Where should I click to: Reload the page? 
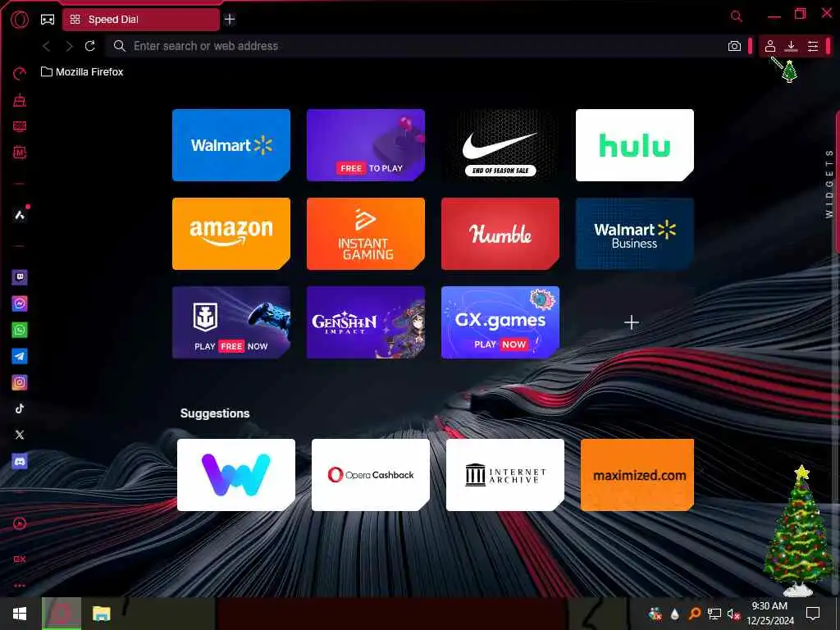coord(90,46)
